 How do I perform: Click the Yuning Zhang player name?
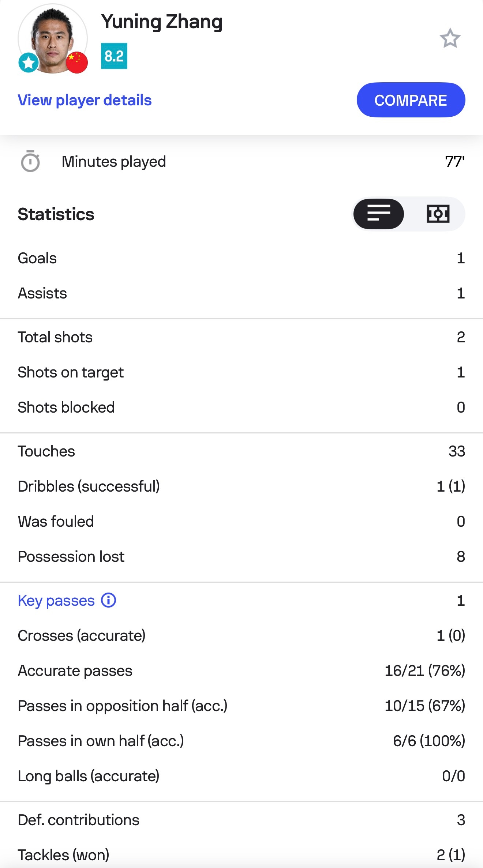161,22
